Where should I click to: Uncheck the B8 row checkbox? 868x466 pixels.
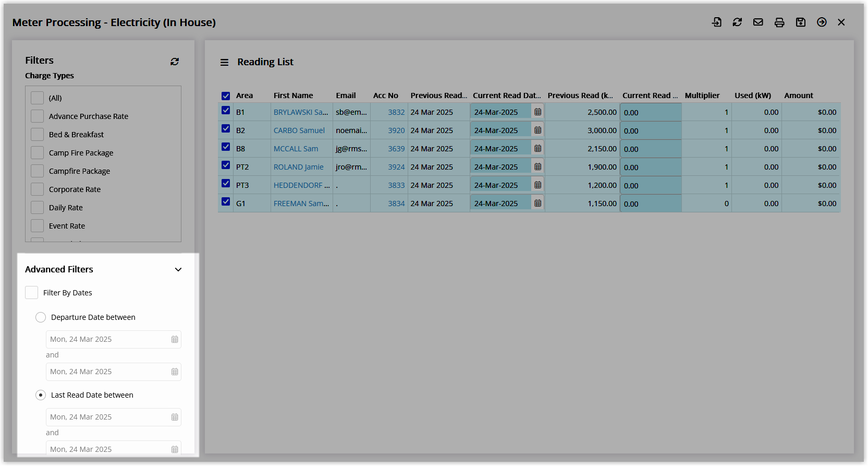pyautogui.click(x=226, y=147)
